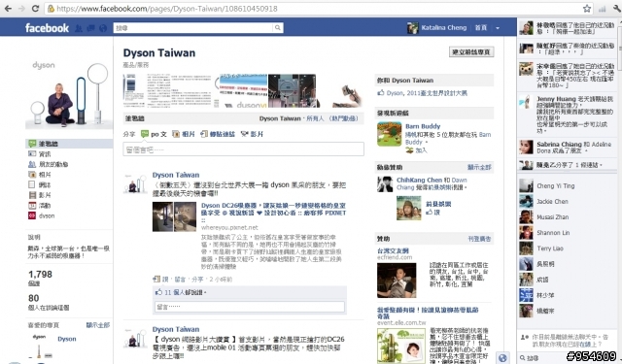
Task: Click the wall post text box
Action: click(244, 149)
